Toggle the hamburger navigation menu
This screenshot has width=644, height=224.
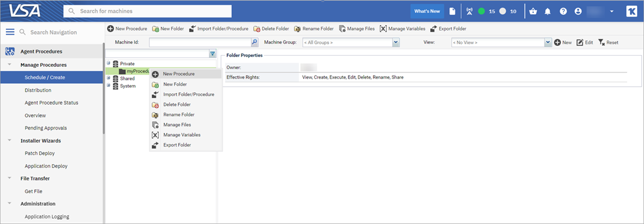point(10,32)
